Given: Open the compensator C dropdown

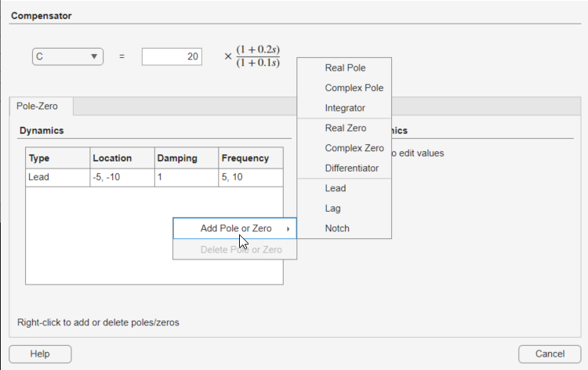Looking at the screenshot, I should coord(68,56).
